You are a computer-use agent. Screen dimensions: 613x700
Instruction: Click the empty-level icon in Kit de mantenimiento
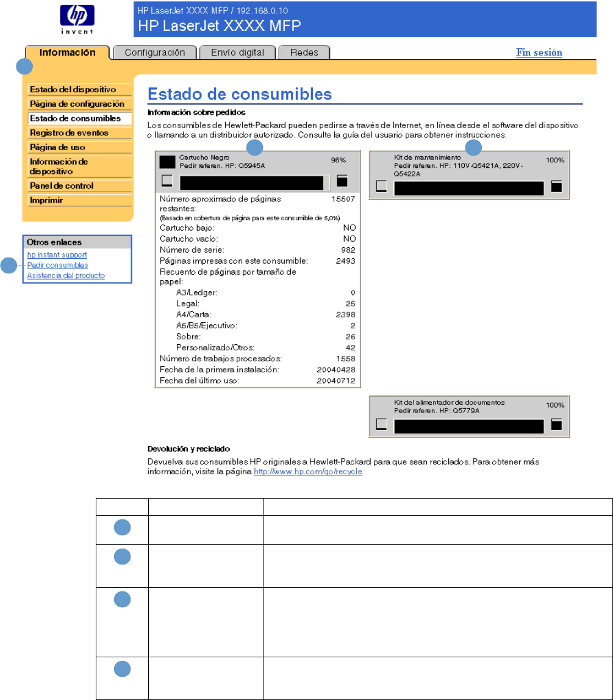click(381, 186)
